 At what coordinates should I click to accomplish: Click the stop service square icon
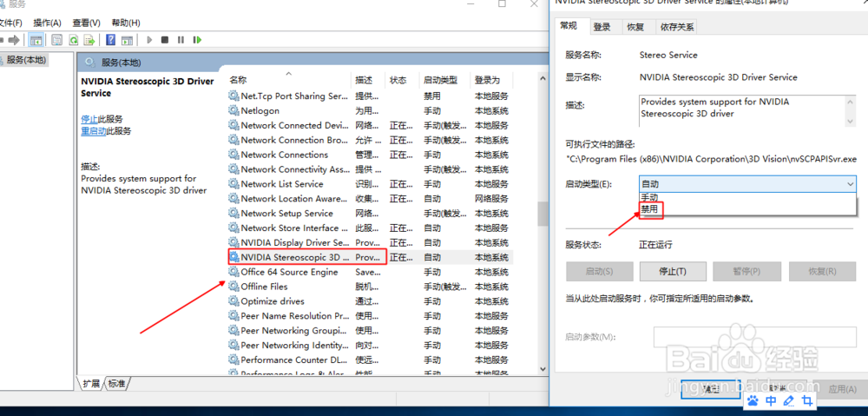(x=164, y=40)
